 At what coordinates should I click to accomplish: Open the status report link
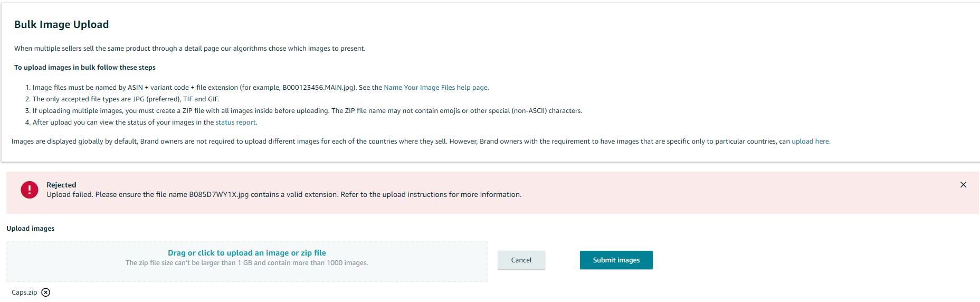[x=235, y=122]
